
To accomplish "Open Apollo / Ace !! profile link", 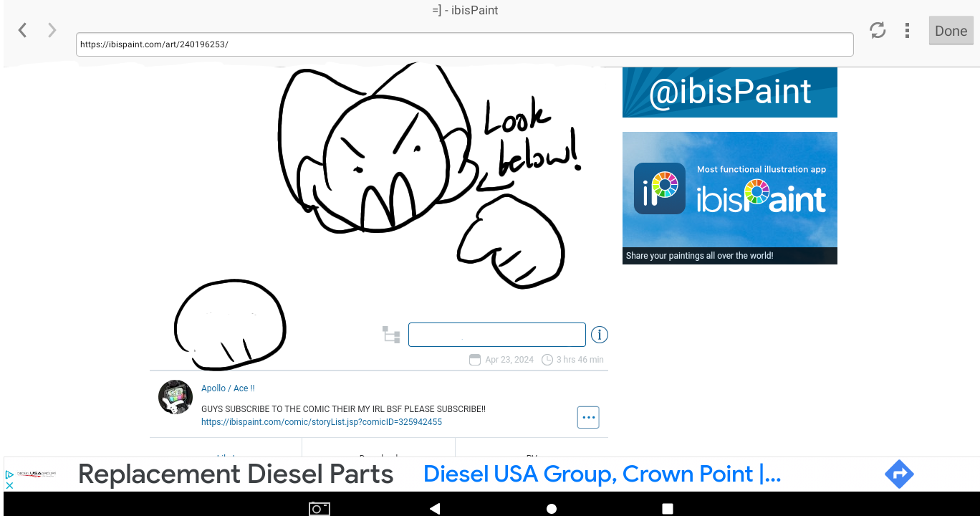I will (228, 388).
